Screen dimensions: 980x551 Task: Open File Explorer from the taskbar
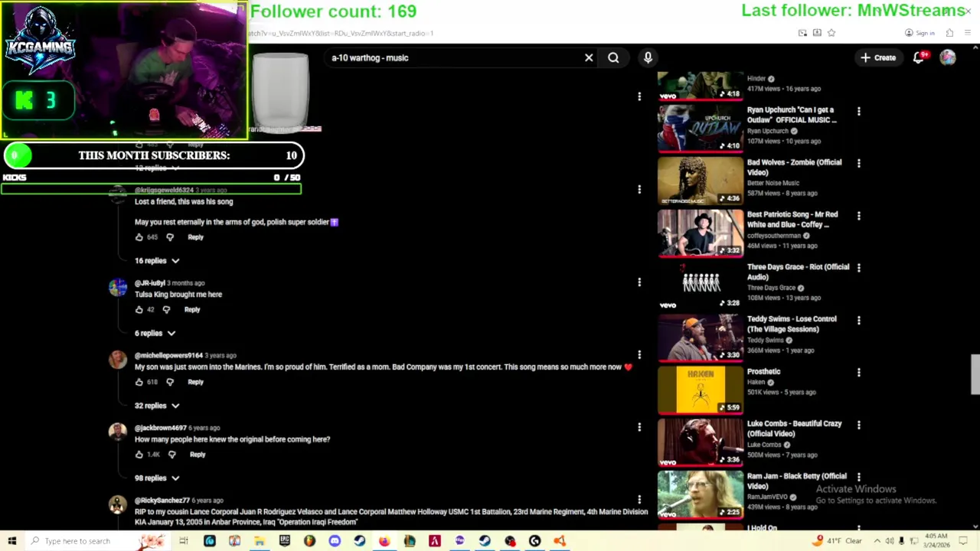pos(260,541)
